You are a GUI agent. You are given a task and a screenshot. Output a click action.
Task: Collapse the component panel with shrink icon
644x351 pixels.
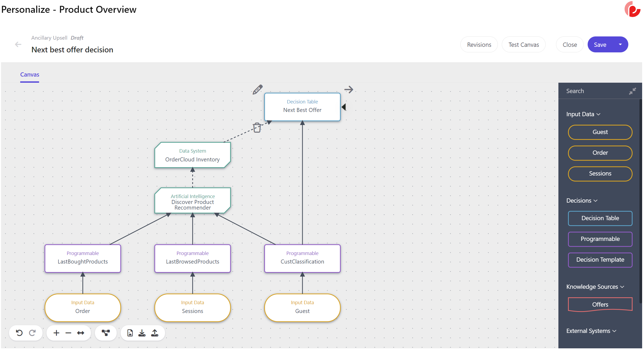632,91
